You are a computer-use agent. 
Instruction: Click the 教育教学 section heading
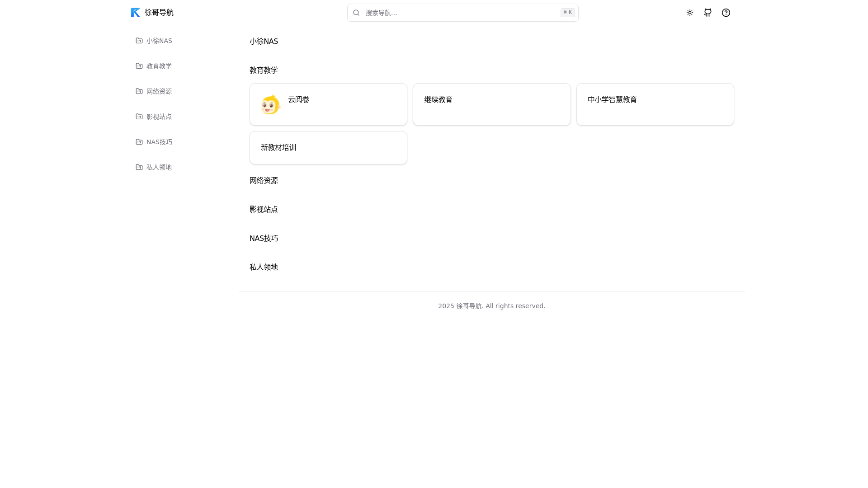[x=264, y=70]
